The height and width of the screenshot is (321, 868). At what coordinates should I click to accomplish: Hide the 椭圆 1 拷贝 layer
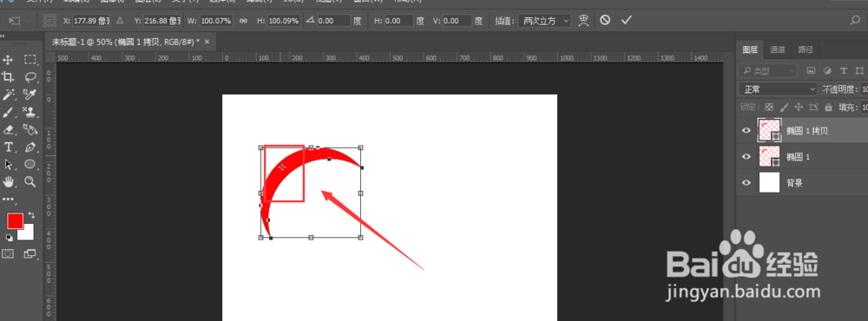(746, 131)
